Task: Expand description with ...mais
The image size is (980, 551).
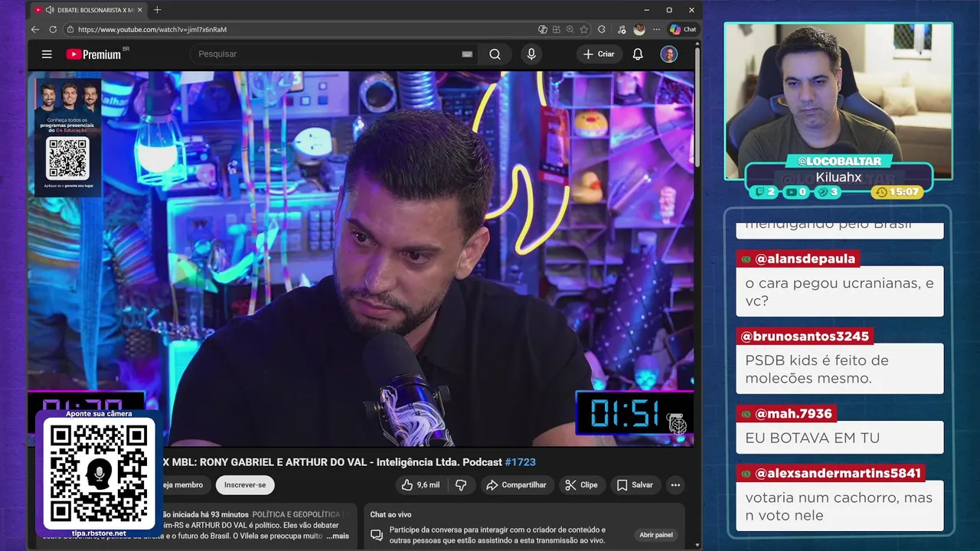Action: click(x=337, y=536)
